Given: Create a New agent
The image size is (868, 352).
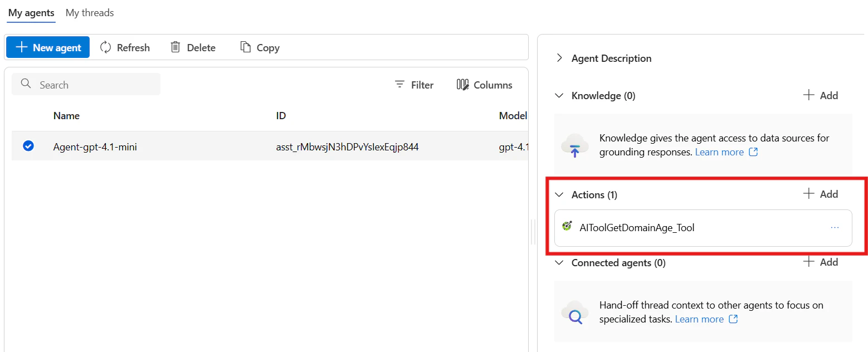Looking at the screenshot, I should 48,47.
